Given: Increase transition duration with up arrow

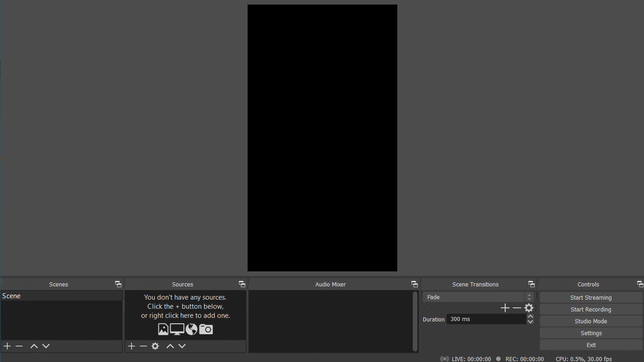Looking at the screenshot, I should [530, 316].
